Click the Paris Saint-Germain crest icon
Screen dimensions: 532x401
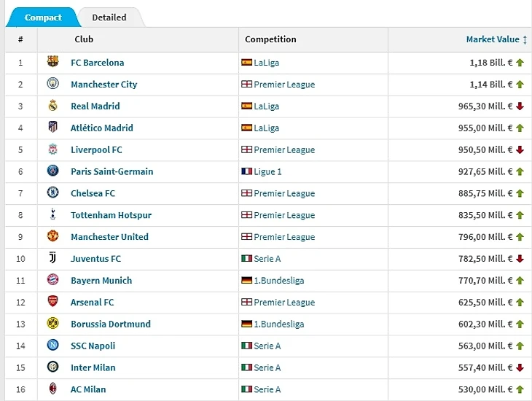pos(52,171)
